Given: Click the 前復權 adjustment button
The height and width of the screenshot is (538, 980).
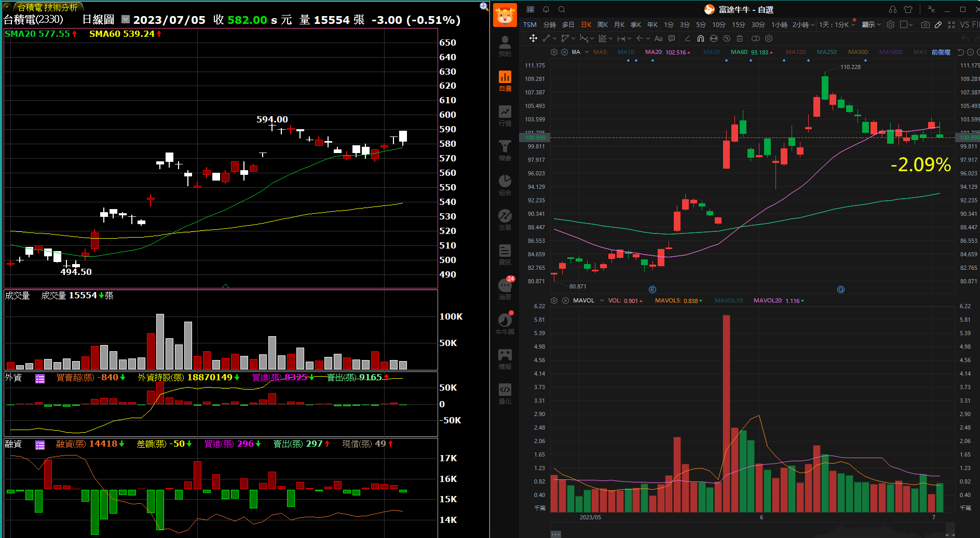Looking at the screenshot, I should pos(941,52).
